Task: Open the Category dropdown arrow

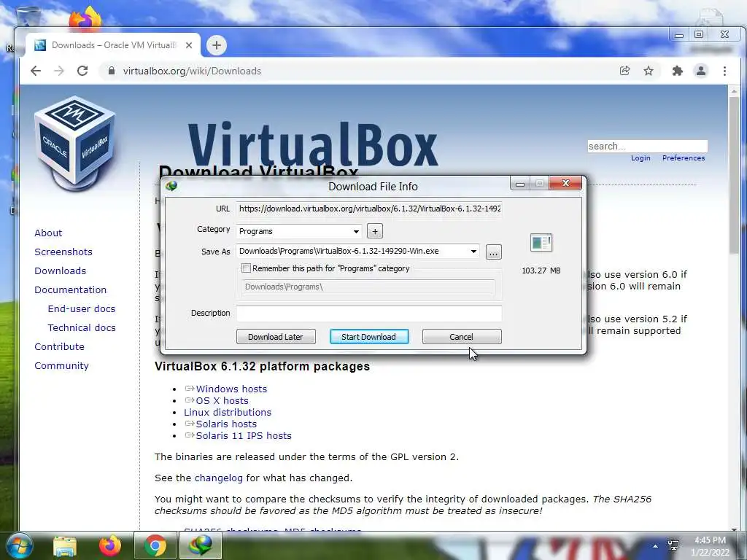Action: click(x=356, y=231)
